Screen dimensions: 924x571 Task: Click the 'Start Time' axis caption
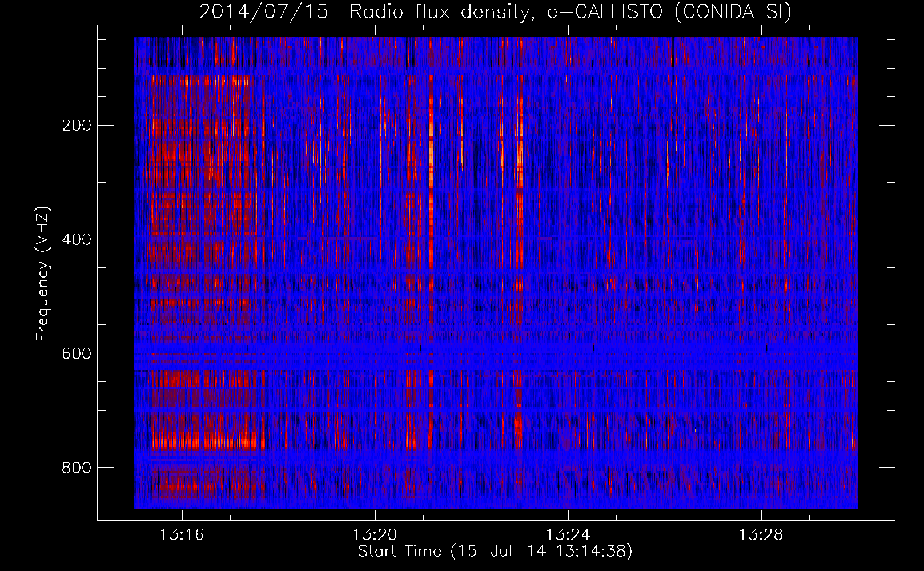495,552
